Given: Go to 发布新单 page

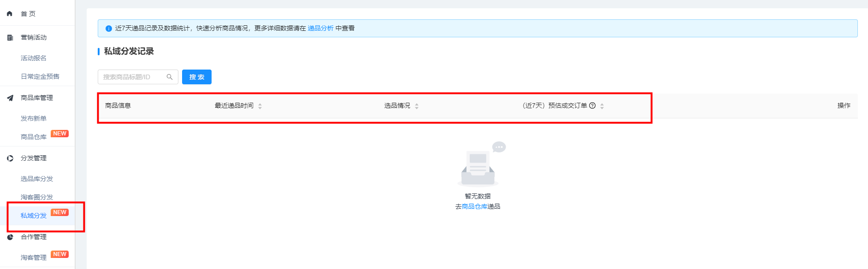Looking at the screenshot, I should click(x=34, y=118).
